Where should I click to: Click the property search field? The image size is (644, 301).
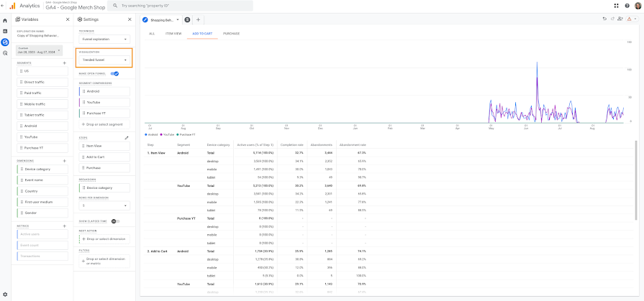(x=181, y=6)
